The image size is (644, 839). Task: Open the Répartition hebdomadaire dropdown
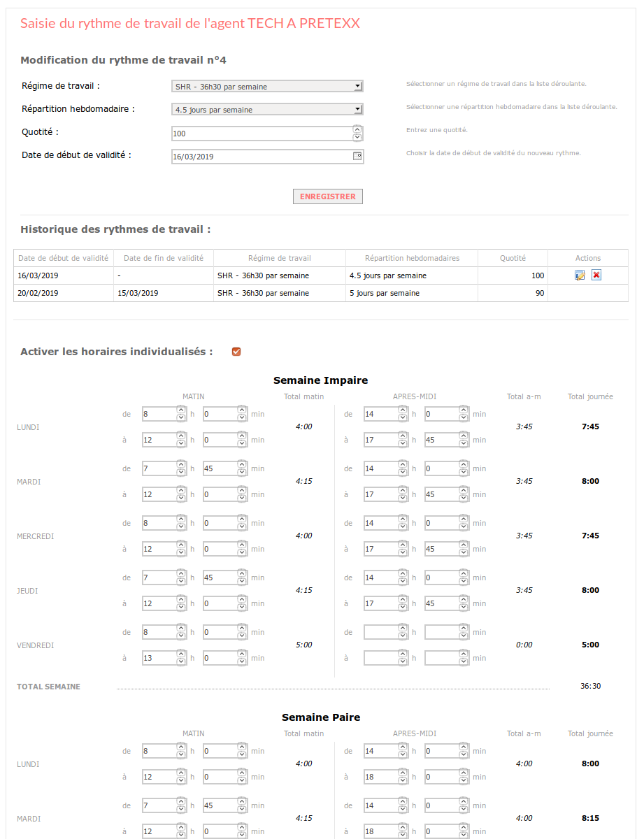tap(267, 109)
